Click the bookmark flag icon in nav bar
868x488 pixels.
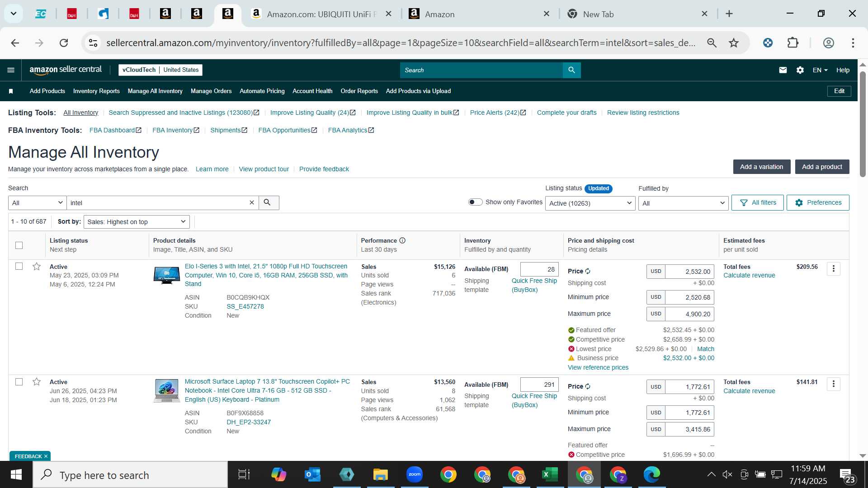(x=11, y=91)
